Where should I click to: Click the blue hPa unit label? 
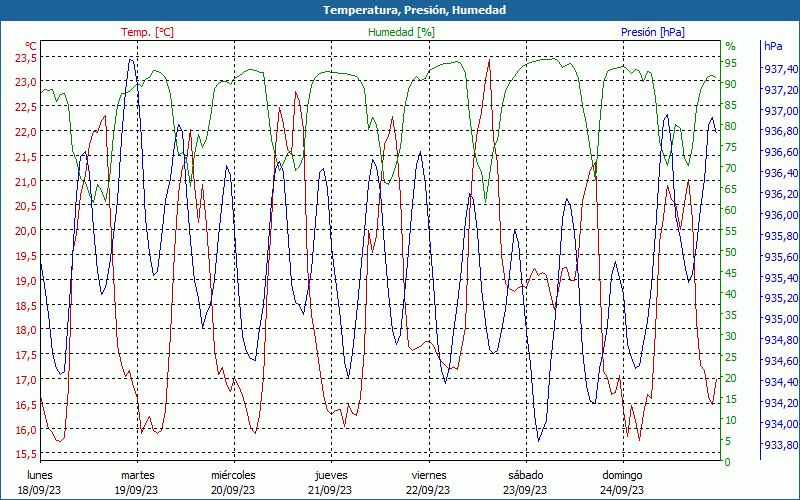(x=773, y=46)
